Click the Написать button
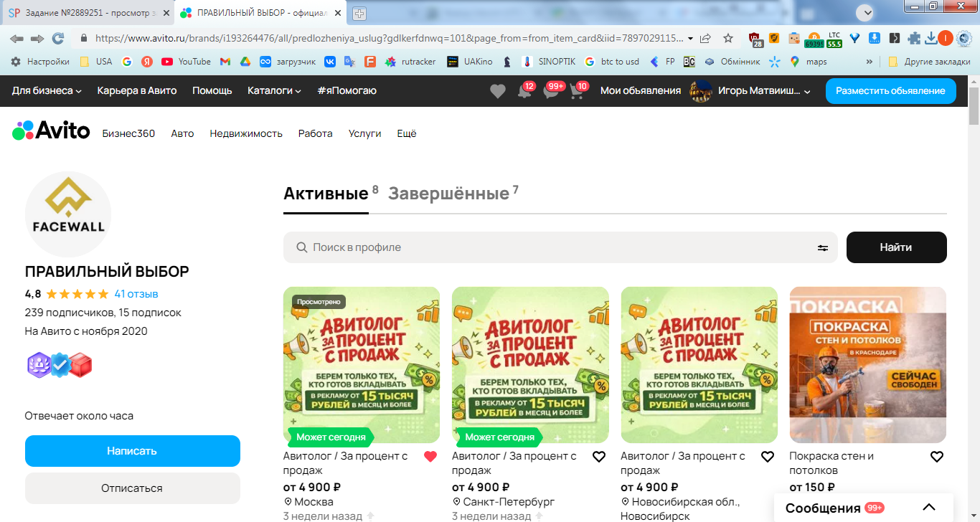This screenshot has width=980, height=522. pyautogui.click(x=133, y=451)
